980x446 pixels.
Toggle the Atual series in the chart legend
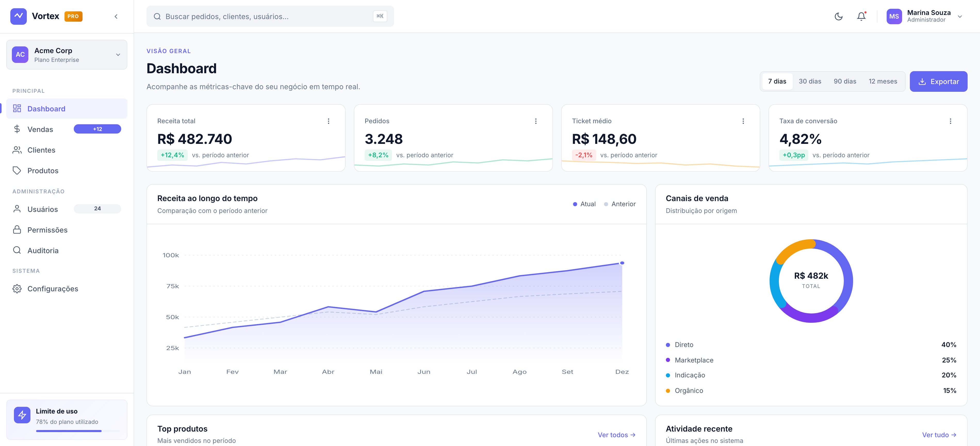coord(584,204)
